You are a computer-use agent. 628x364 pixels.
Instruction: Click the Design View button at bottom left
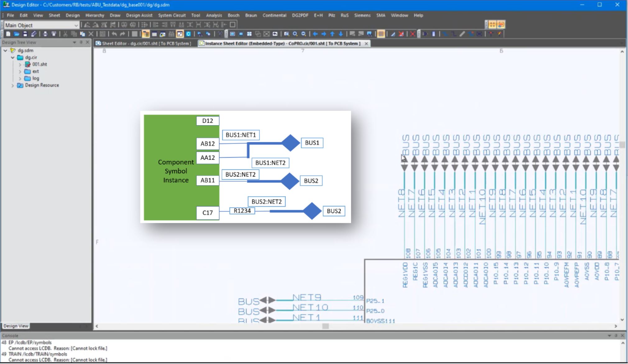point(16,326)
